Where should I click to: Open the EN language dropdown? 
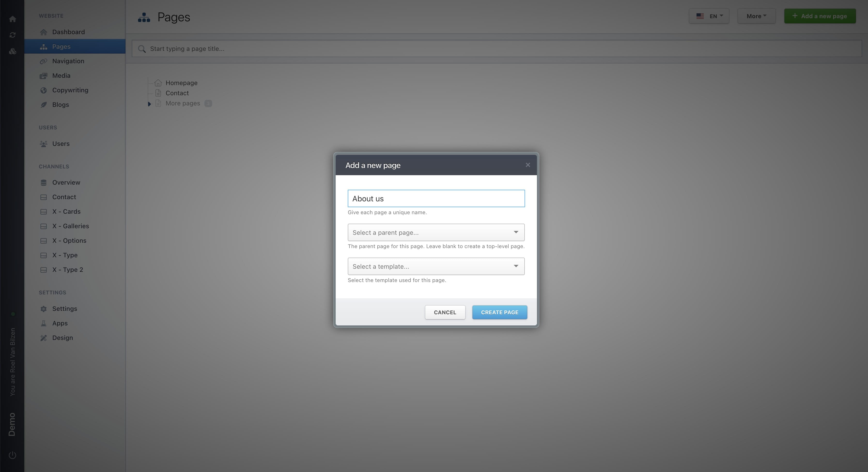[709, 16]
